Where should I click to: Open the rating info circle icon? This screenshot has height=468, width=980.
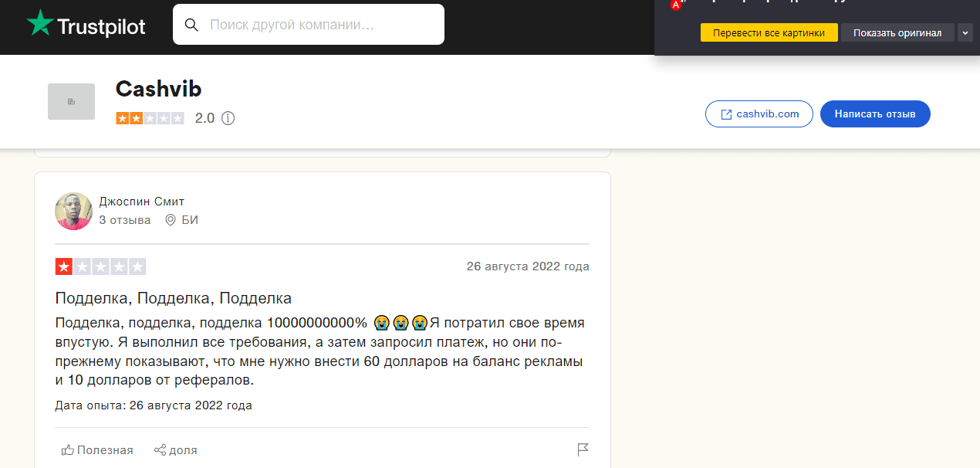point(228,118)
